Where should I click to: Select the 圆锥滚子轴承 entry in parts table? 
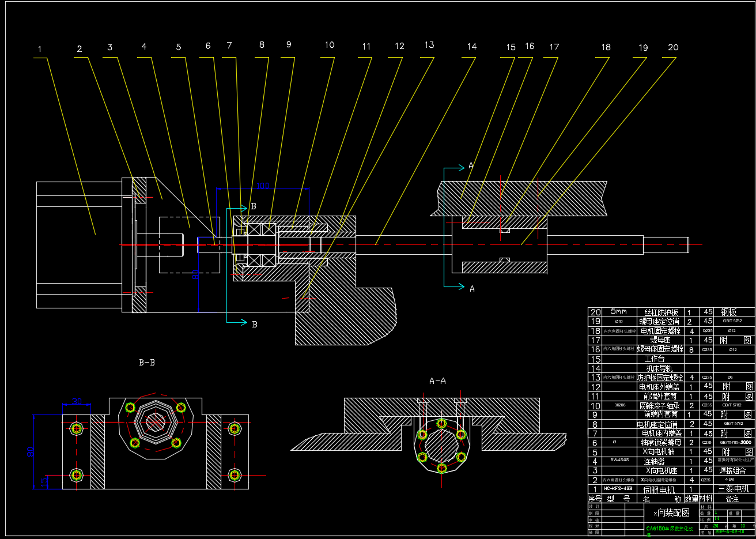[659, 406]
